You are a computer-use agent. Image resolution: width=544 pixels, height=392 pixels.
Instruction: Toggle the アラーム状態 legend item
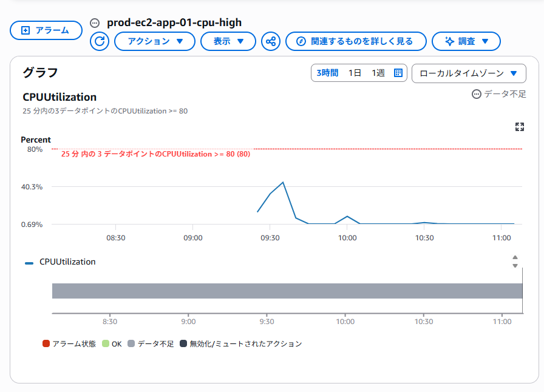tap(69, 344)
